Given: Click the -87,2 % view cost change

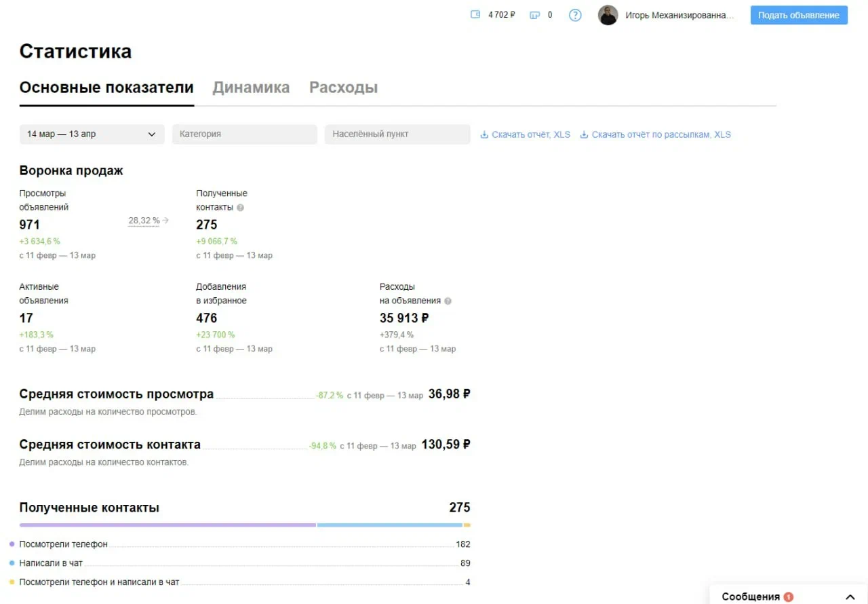Looking at the screenshot, I should pos(330,395).
